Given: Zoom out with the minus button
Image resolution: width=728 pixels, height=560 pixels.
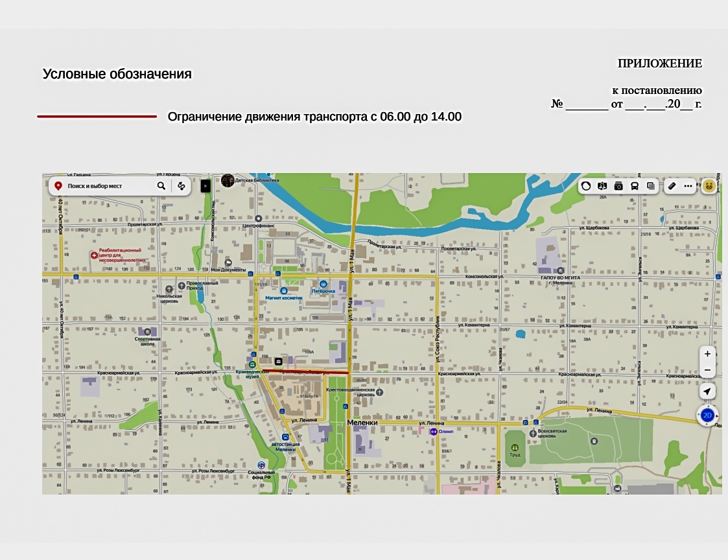Looking at the screenshot, I should click(707, 370).
